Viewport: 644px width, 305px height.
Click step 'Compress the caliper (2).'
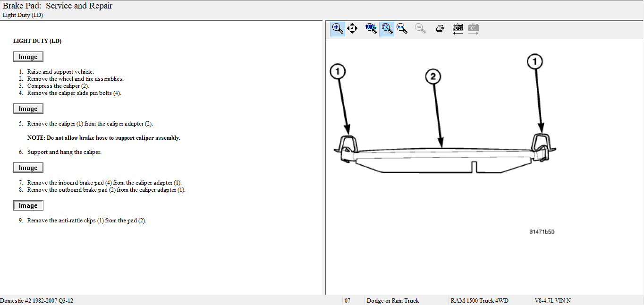pos(58,86)
